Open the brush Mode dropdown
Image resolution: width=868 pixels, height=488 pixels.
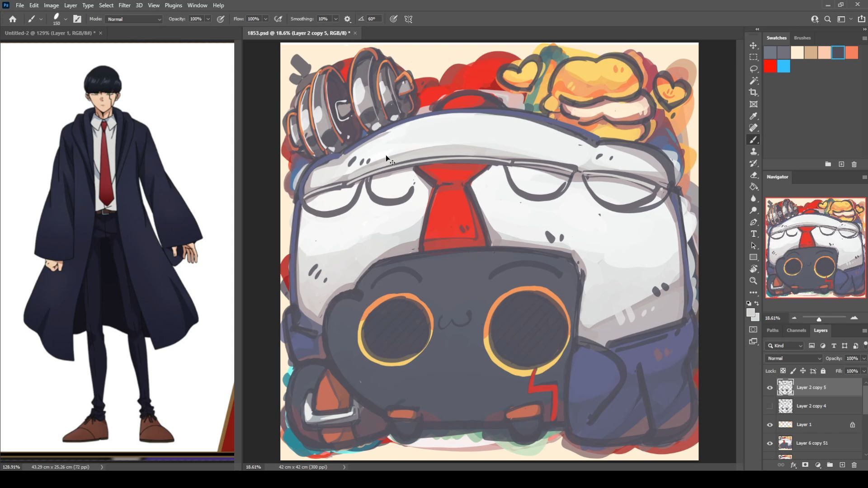coord(134,19)
